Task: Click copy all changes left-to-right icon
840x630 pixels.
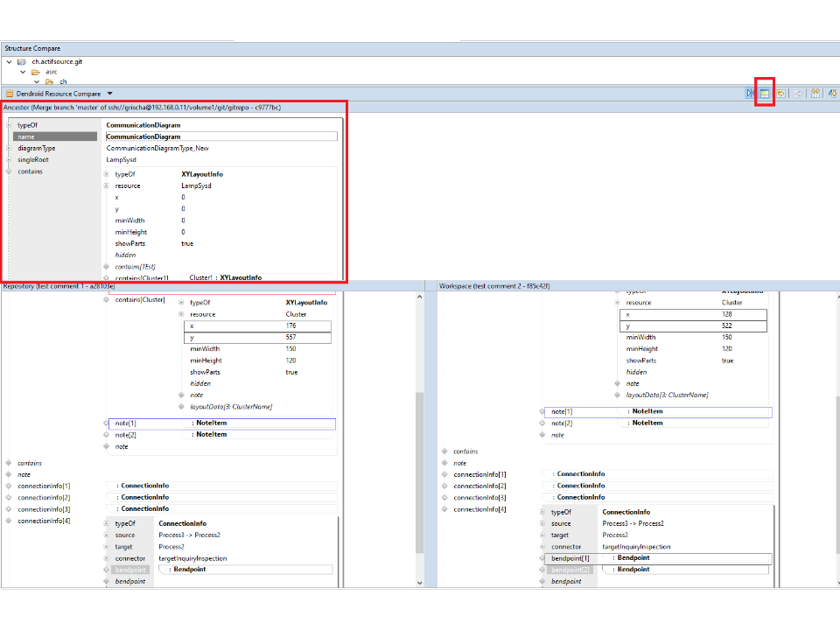Action: [780, 94]
